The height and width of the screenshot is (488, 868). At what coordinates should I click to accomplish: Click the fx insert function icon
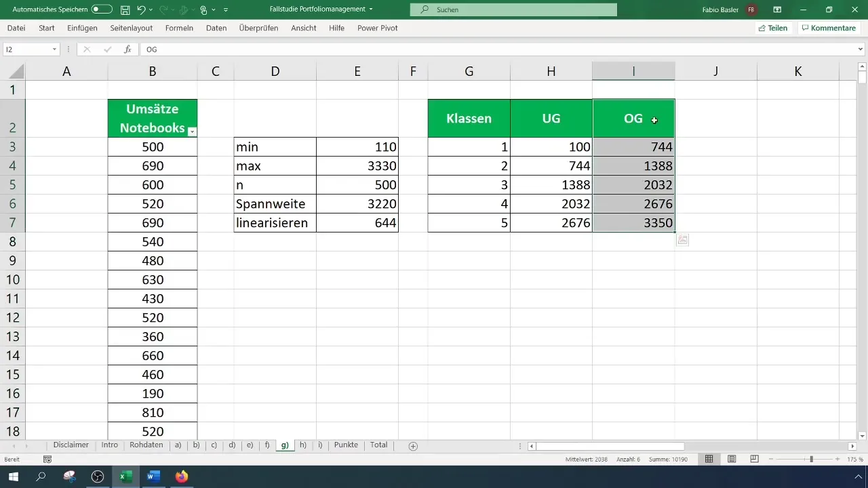pyautogui.click(x=127, y=49)
